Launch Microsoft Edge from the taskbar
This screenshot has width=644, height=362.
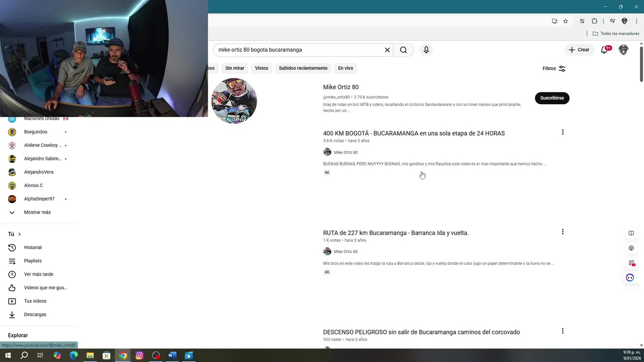point(73,355)
